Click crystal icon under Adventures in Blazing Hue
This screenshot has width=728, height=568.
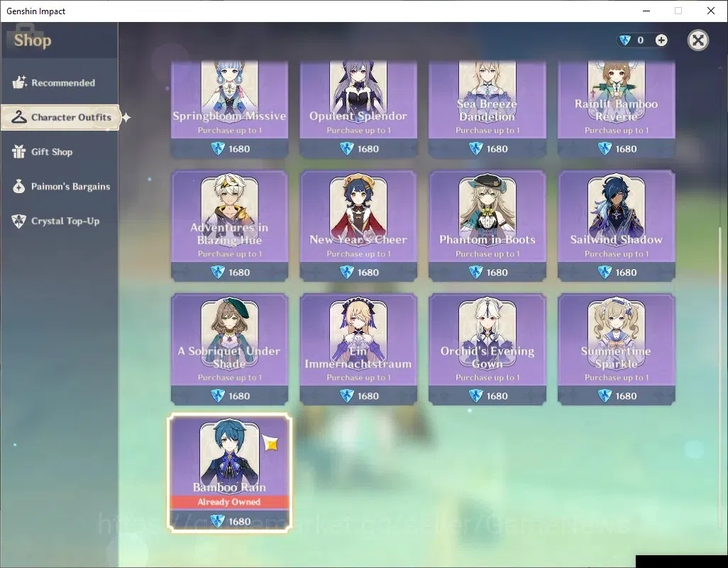pos(218,272)
